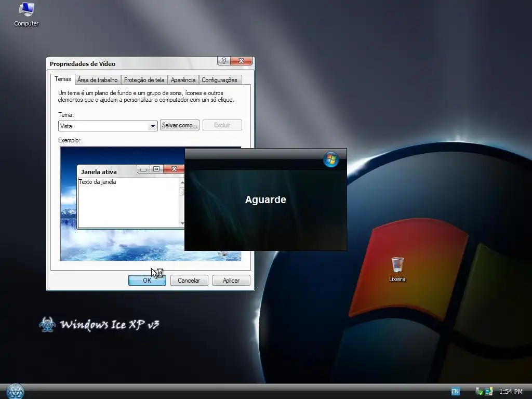Image resolution: width=532 pixels, height=399 pixels.
Task: Open the biohazard Start button
Action: (x=15, y=392)
